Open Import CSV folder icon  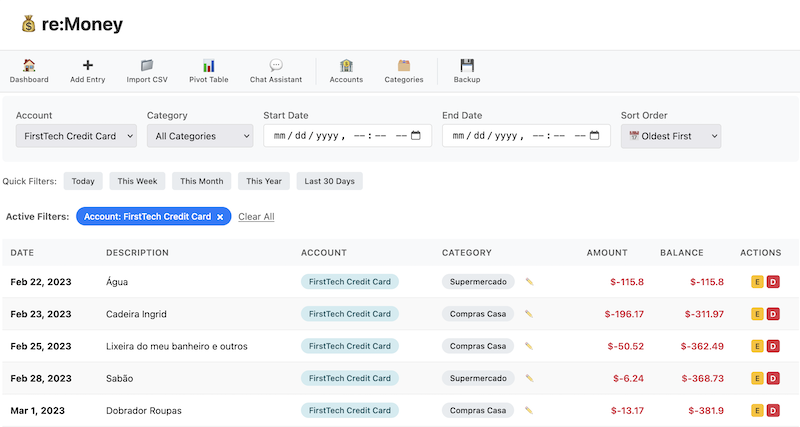(147, 65)
